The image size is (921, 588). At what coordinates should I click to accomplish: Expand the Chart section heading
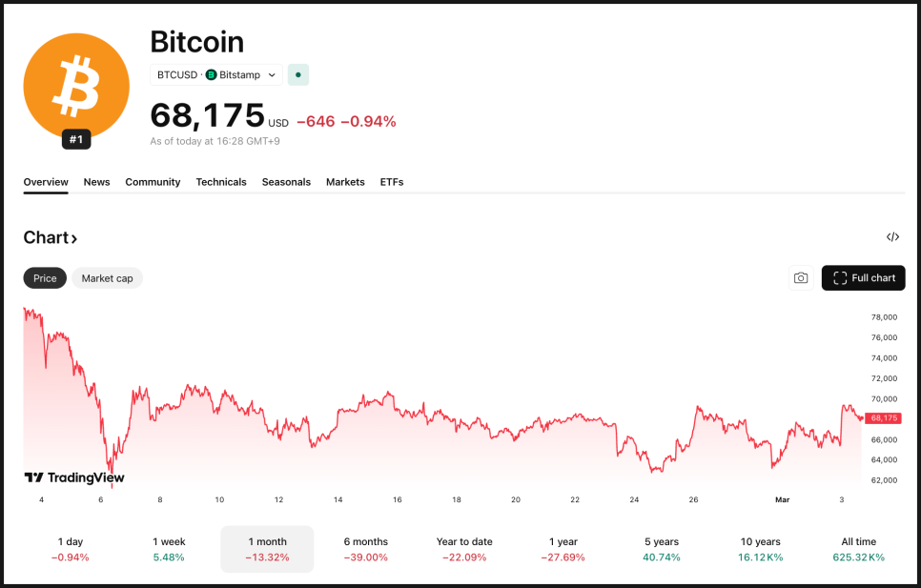(51, 238)
